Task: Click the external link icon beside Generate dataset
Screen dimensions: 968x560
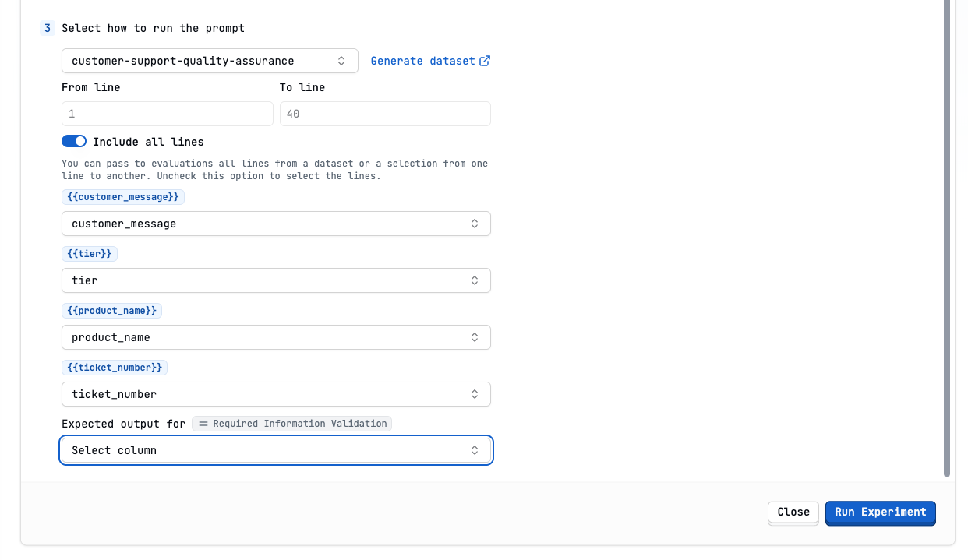Action: coord(486,60)
